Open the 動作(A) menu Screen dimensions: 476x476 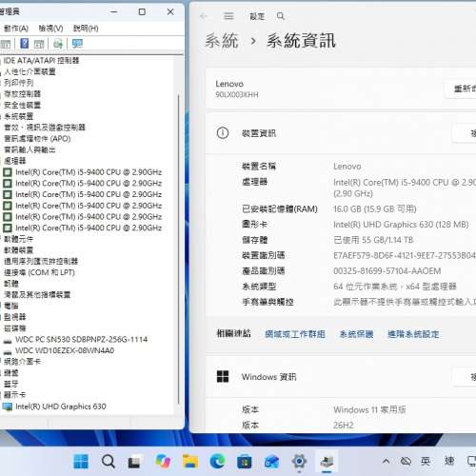tap(16, 29)
